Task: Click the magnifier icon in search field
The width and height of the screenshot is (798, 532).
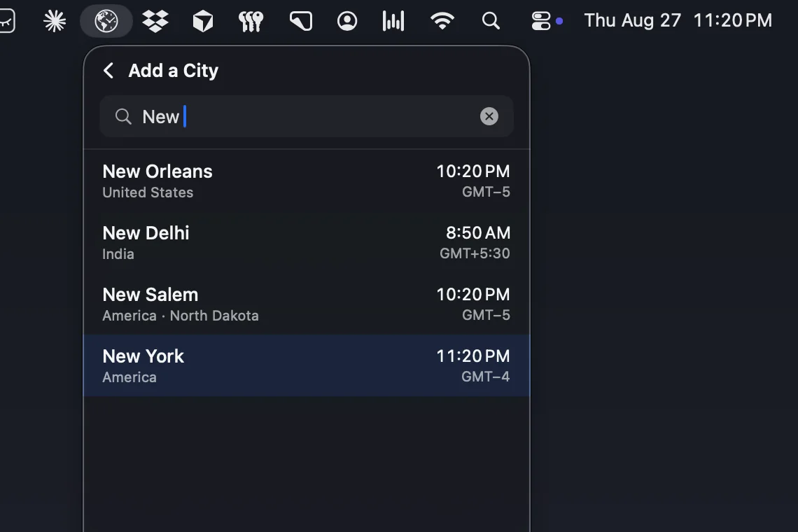Action: (123, 117)
